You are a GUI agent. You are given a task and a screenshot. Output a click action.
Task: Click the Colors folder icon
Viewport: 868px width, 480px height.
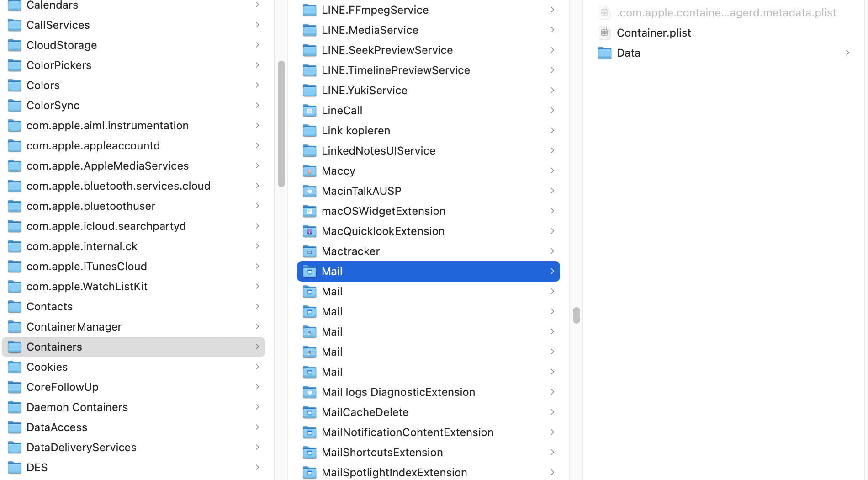15,85
